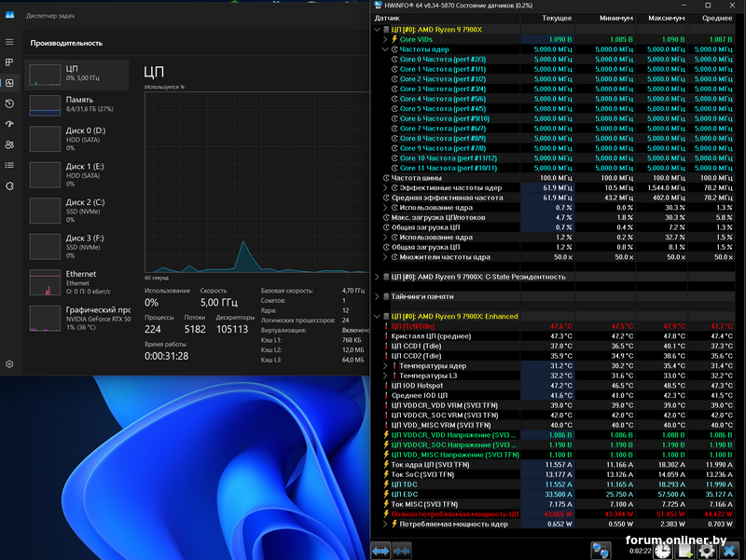Expand the C-State Резидентность sensor group
The height and width of the screenshot is (560, 746).
pyautogui.click(x=377, y=277)
